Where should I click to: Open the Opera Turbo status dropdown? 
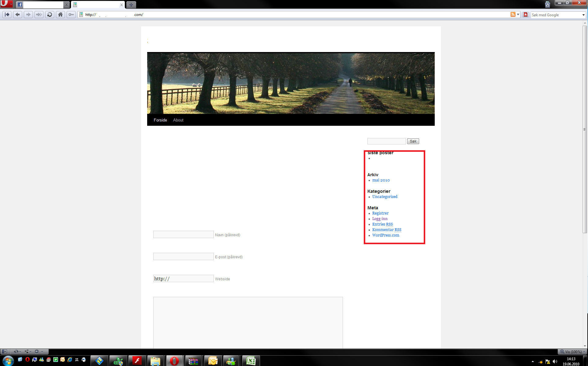pos(39,352)
